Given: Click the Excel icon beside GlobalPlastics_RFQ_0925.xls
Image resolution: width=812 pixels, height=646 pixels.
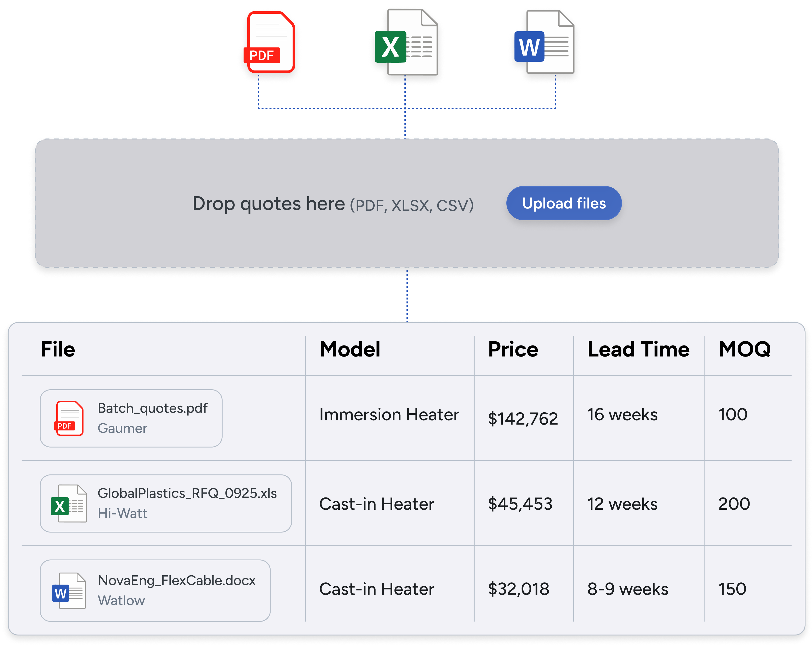Looking at the screenshot, I should point(69,503).
